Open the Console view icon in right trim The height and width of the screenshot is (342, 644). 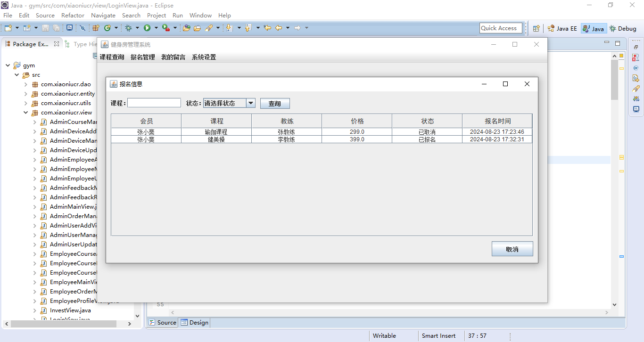tap(636, 109)
